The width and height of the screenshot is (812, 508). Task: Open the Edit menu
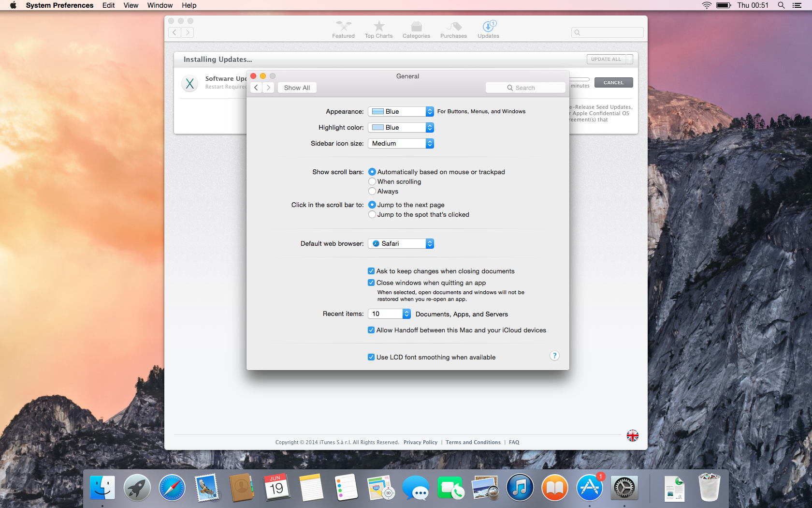pyautogui.click(x=108, y=5)
